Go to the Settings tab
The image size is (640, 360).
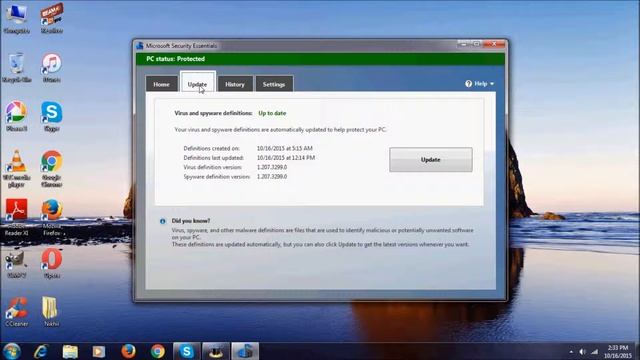(x=274, y=84)
